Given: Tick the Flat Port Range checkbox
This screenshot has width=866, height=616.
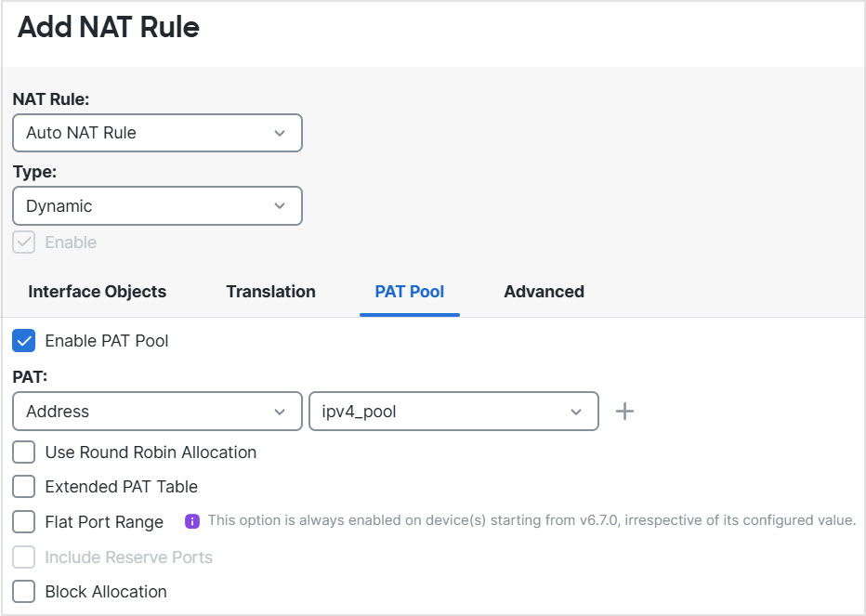Looking at the screenshot, I should (x=24, y=522).
